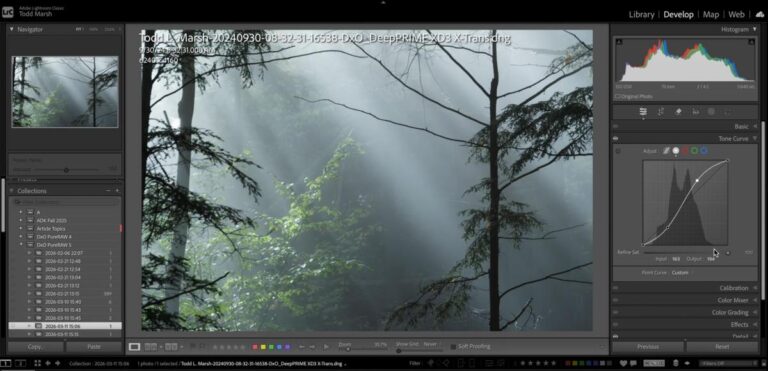Toggle the Effects panel eye switch
This screenshot has height=371, width=768.
click(x=616, y=324)
